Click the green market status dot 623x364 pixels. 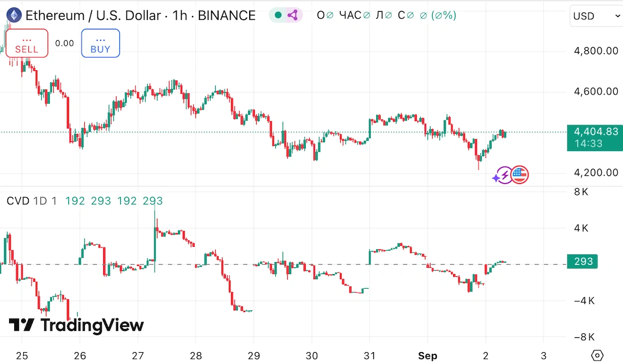point(279,15)
